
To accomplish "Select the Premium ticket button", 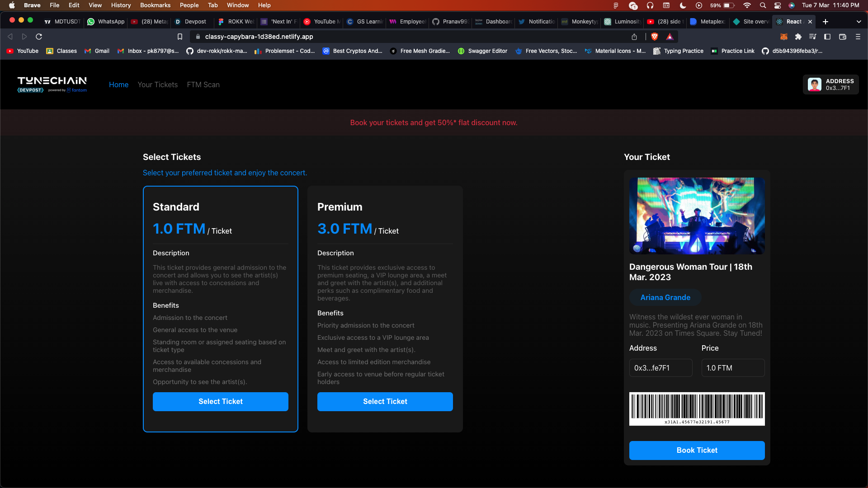I will coord(385,401).
